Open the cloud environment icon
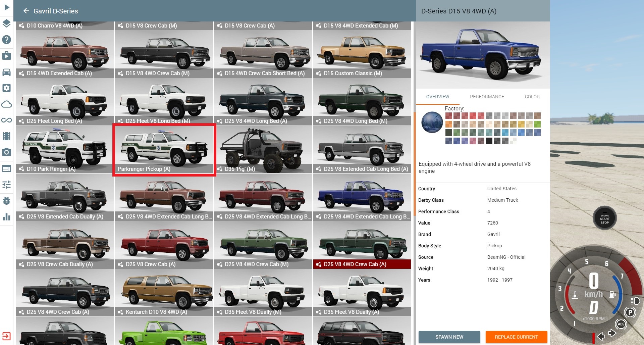Screen dimensions: 644x345 (x=6, y=104)
